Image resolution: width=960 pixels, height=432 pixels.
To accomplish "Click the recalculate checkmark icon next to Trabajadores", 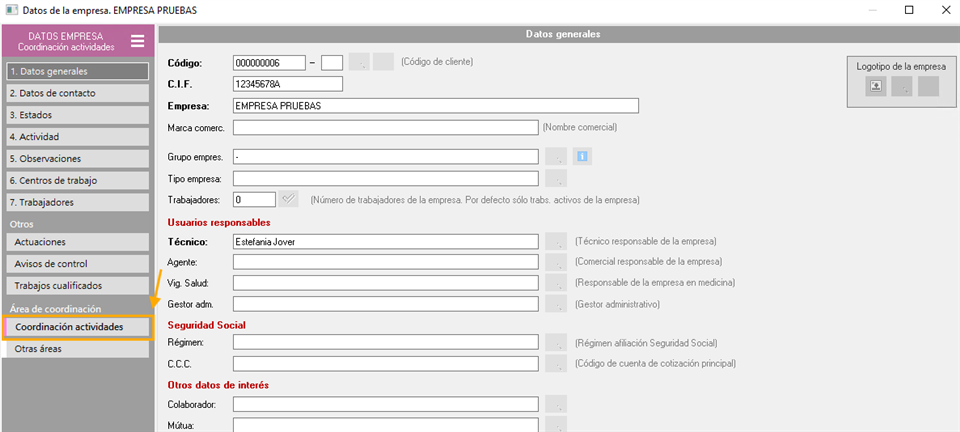I will tap(288, 199).
